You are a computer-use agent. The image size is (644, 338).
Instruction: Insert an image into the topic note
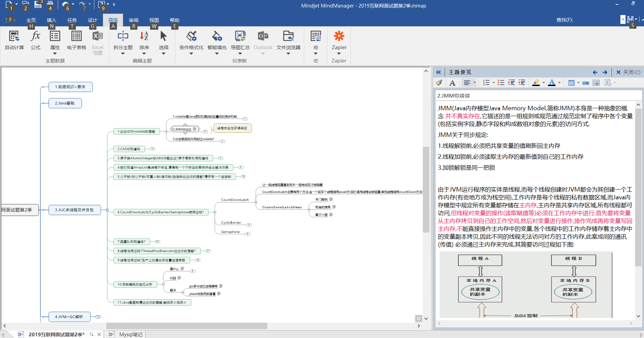[596, 83]
